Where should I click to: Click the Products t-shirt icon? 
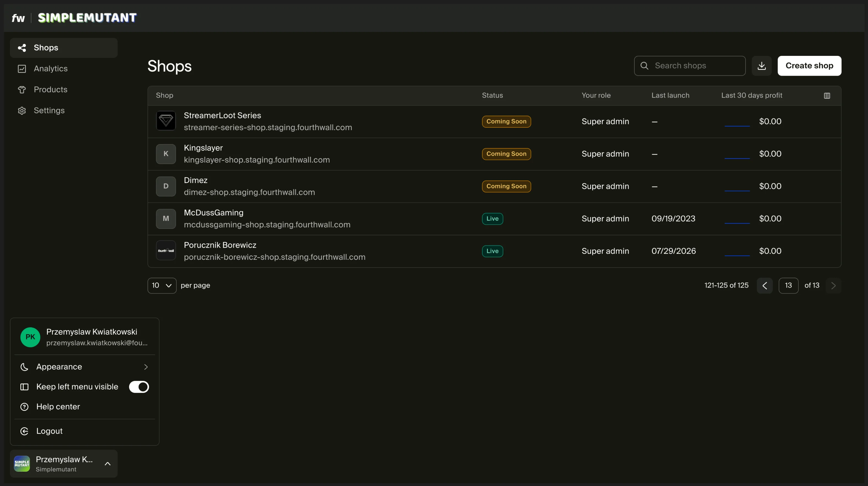coord(22,90)
